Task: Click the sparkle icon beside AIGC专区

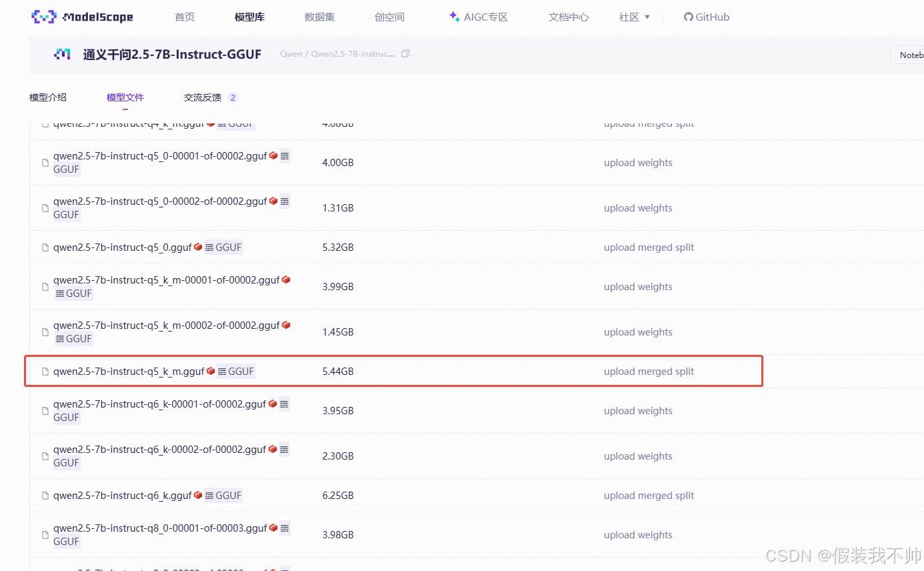Action: tap(454, 17)
